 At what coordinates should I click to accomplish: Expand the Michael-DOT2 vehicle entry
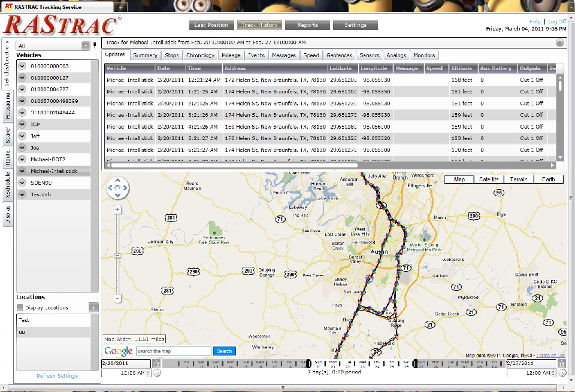coord(22,159)
